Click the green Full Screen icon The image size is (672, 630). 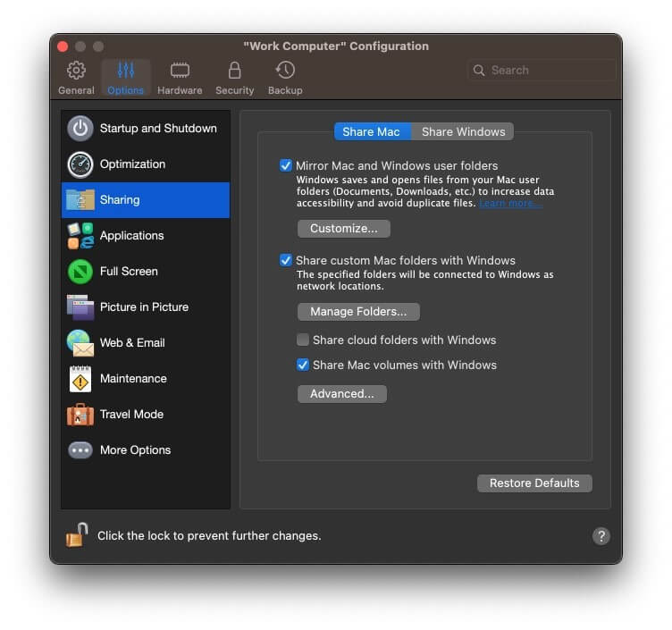coord(80,272)
